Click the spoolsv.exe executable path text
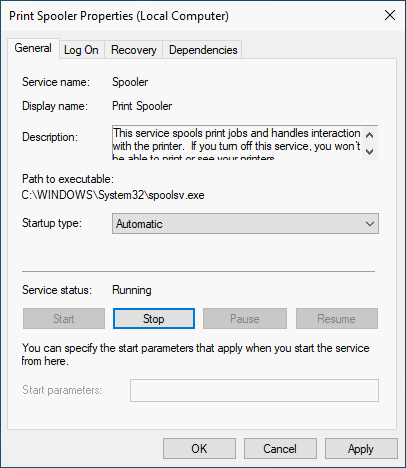 click(113, 195)
